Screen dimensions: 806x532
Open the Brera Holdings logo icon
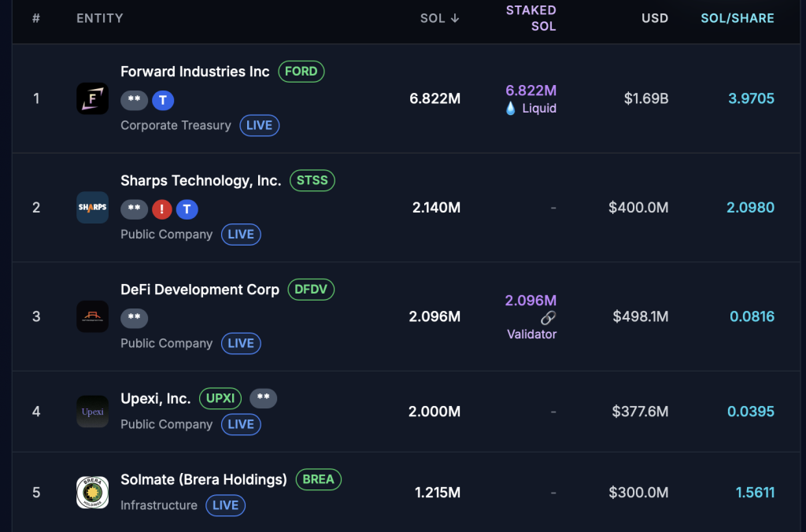click(93, 492)
